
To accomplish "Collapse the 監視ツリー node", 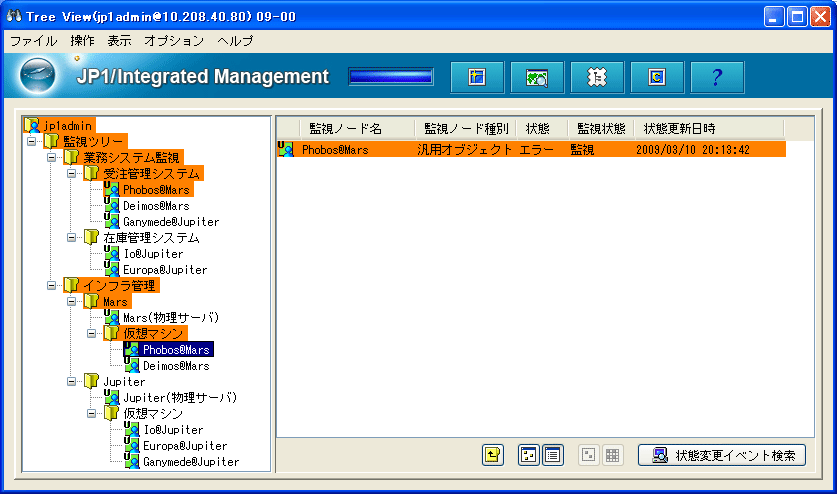I will 31,142.
